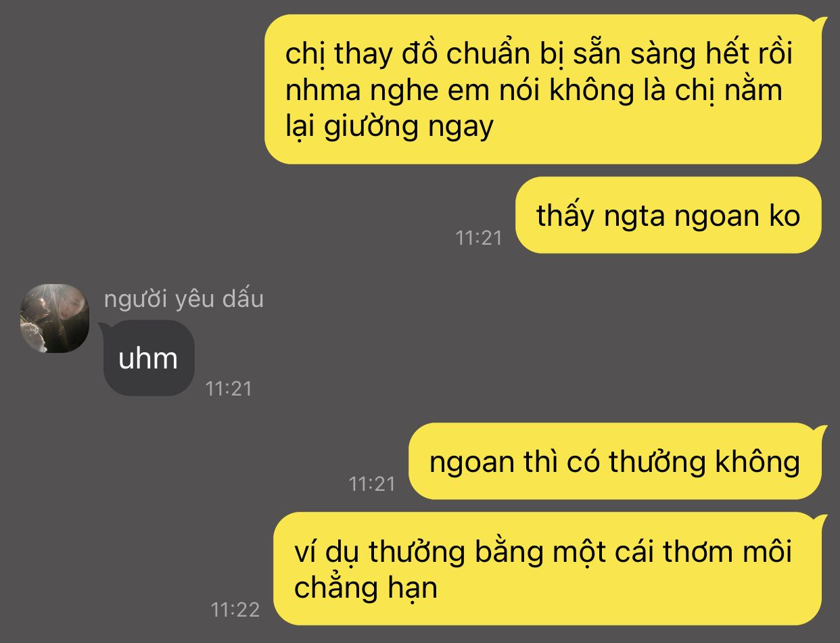This screenshot has width=840, height=643.
Task: Click the words 'chẳng hạn' in the last message
Action: coord(366,588)
